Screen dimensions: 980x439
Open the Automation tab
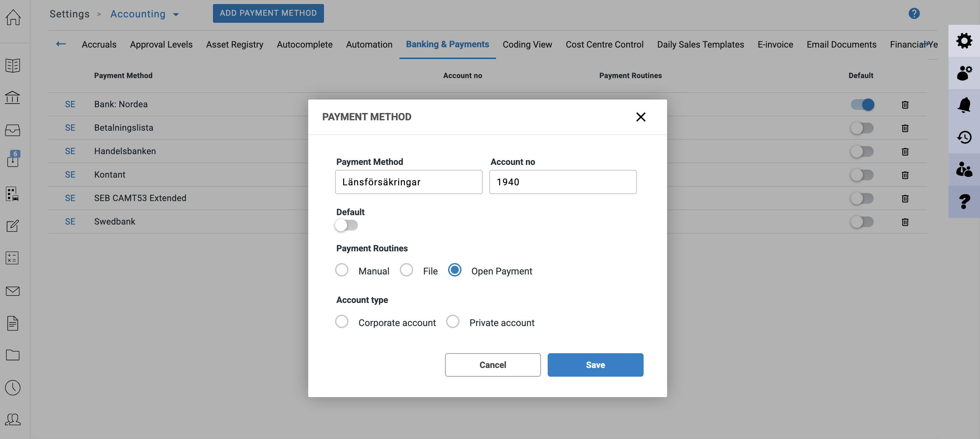369,45
